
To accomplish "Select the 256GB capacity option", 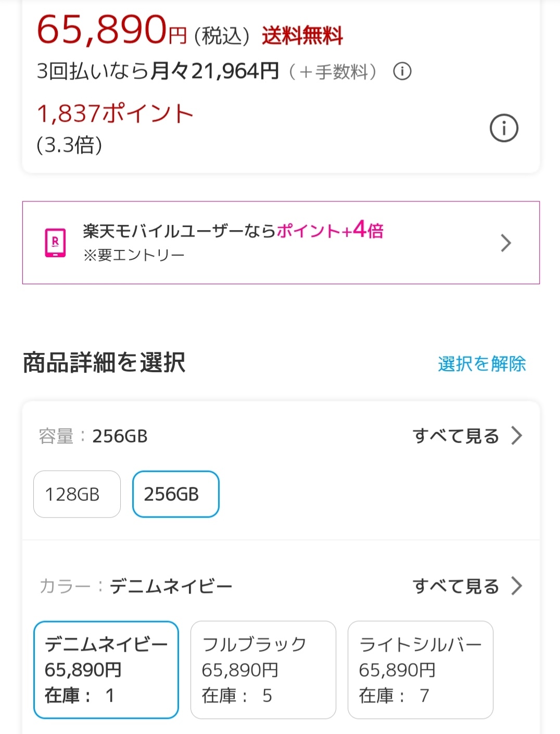I will [176, 494].
